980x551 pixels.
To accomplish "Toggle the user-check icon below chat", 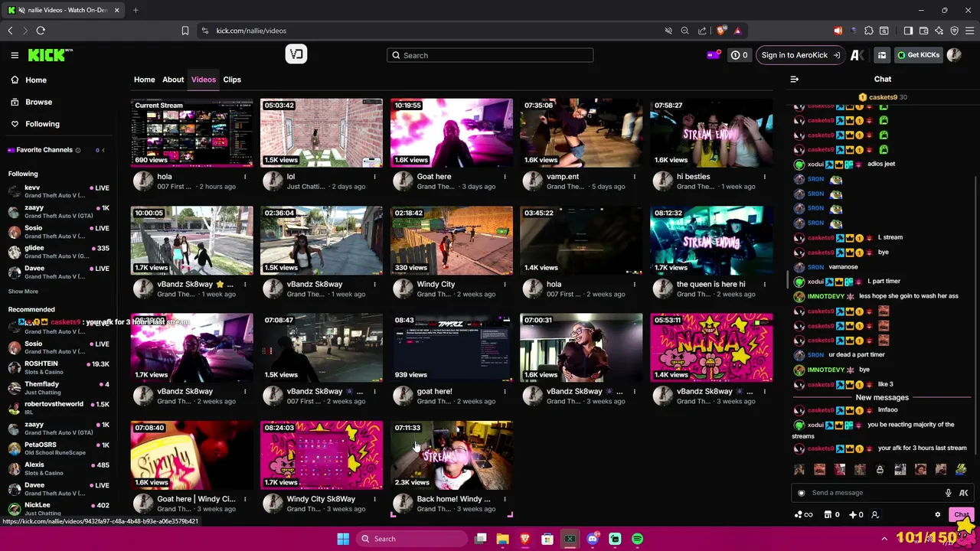I will (875, 515).
